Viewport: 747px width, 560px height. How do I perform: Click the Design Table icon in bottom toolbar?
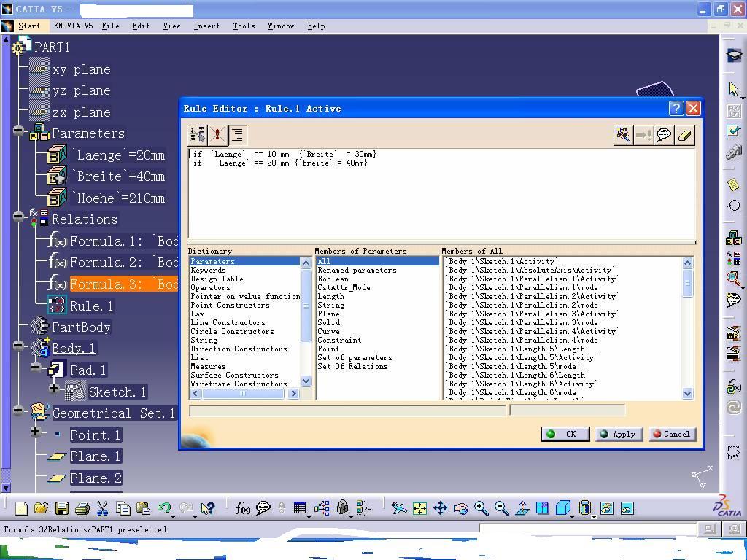(x=300, y=508)
